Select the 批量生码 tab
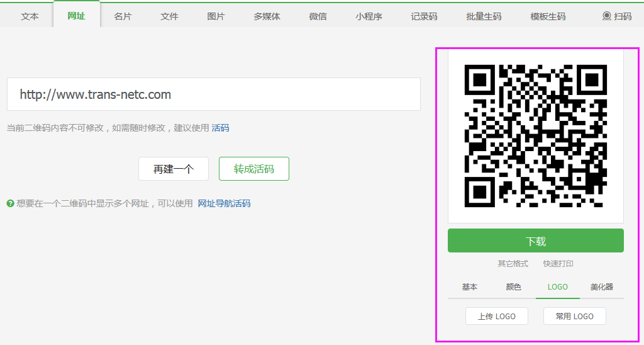The height and width of the screenshot is (345, 644). [484, 16]
